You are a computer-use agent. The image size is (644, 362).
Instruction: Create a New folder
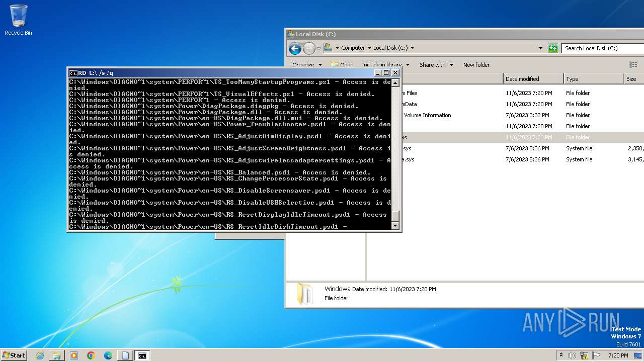tap(476, 65)
